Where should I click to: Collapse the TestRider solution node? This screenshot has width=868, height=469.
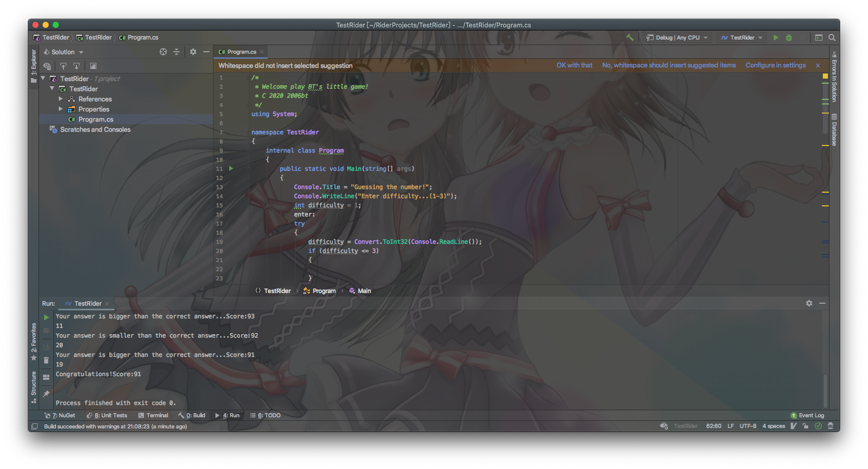click(43, 79)
